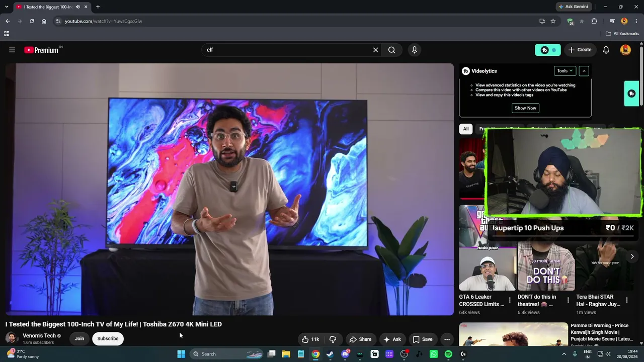This screenshot has height=362, width=644.
Task: Open TubeBuddy side tab on right edge
Action: [631, 94]
